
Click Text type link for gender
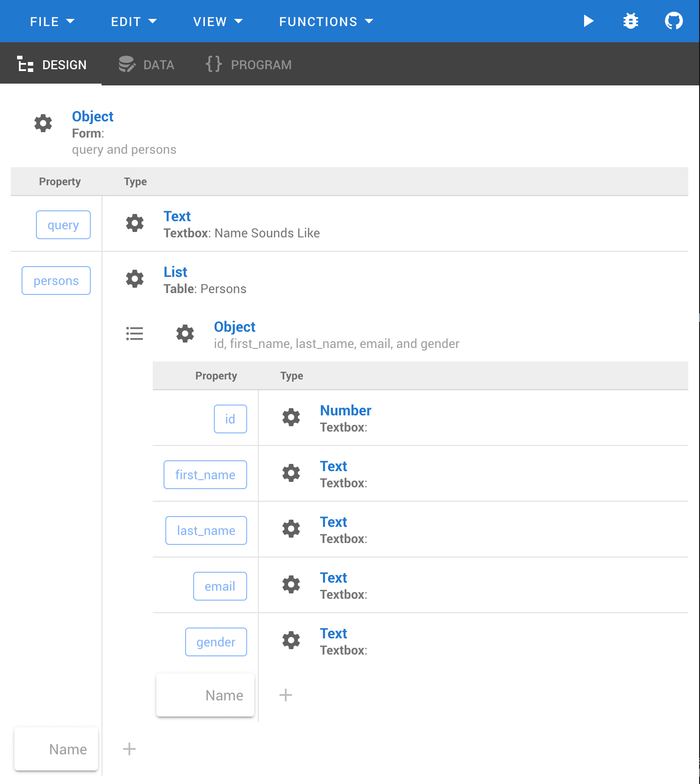click(333, 633)
